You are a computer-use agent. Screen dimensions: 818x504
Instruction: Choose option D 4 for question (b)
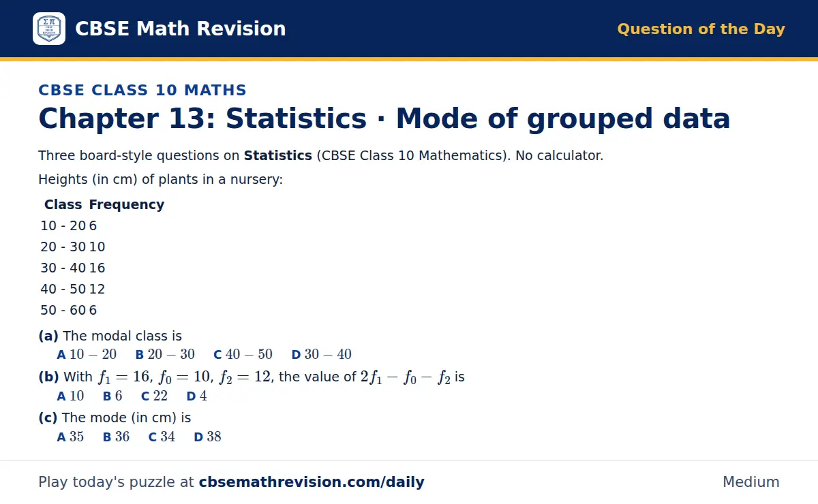(x=196, y=396)
